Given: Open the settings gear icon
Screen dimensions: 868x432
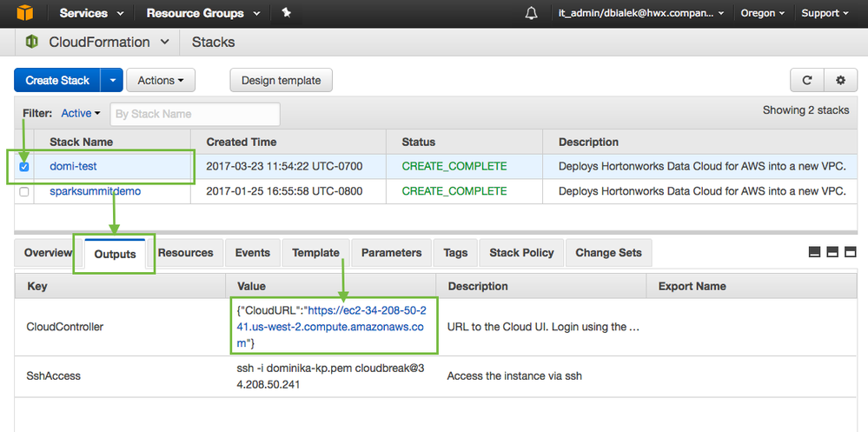Looking at the screenshot, I should pos(840,80).
